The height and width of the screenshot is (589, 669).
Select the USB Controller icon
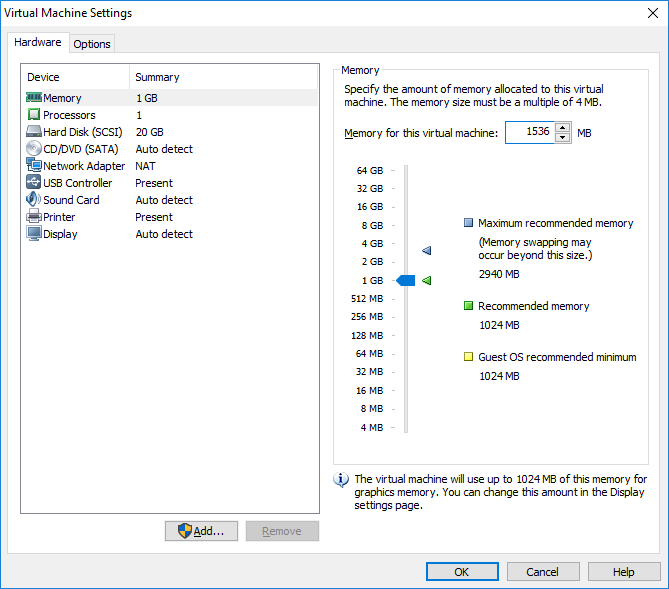34,182
